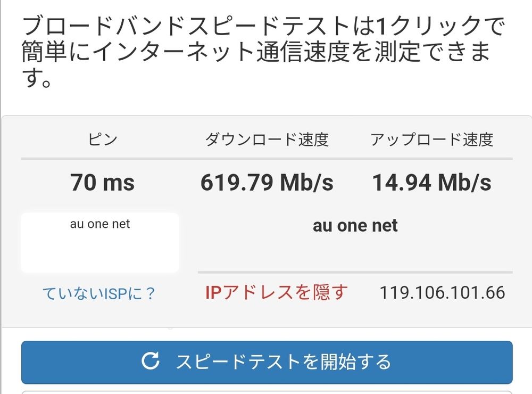Screen dimensions: 532x394
Task: Click the download speed 619.79 Mb/s
Action: tap(267, 182)
